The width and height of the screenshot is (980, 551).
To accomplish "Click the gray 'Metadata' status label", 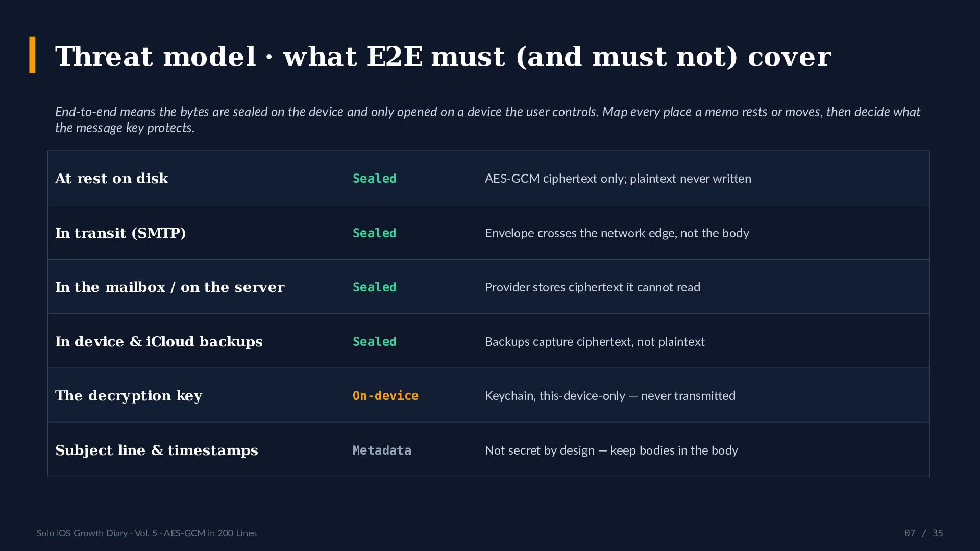I will click(382, 450).
